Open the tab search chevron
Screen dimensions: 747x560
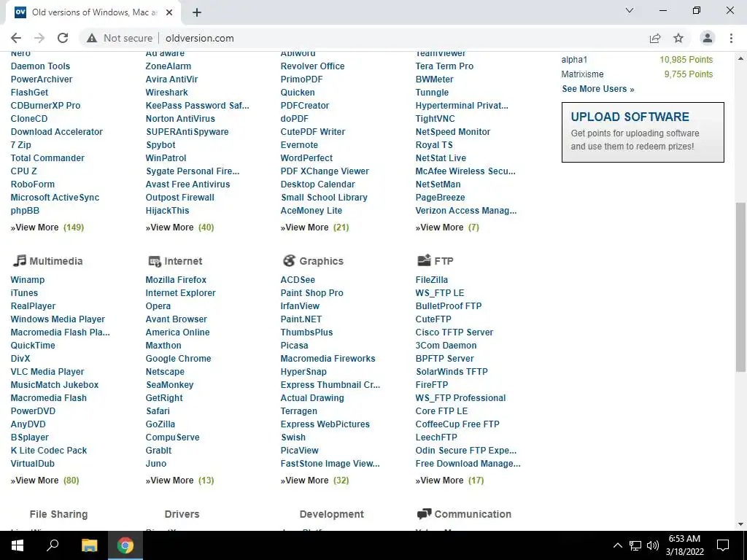pyautogui.click(x=630, y=10)
